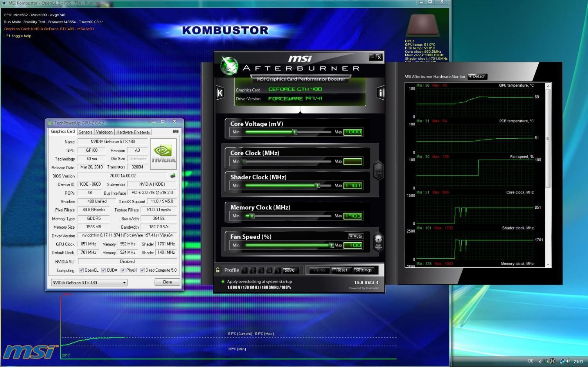The height and width of the screenshot is (367, 588).
Task: Click the User Define fan speed icon
Action: [x=378, y=242]
